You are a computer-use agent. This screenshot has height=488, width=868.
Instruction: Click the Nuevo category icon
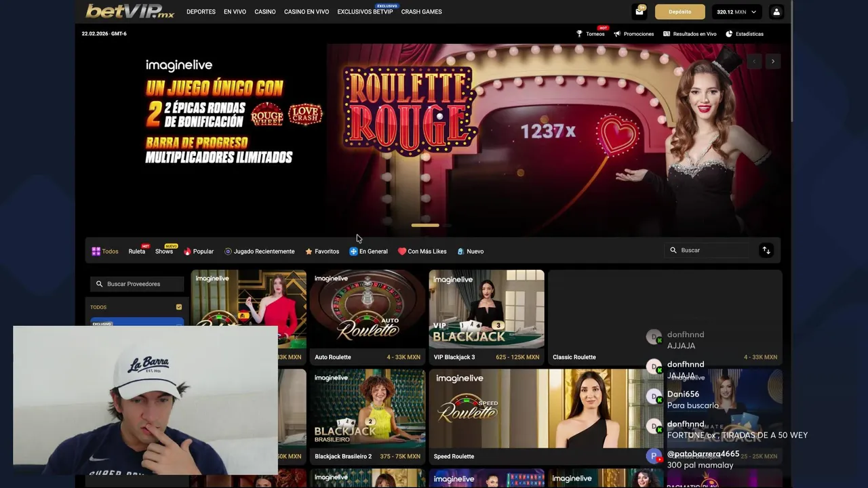460,251
